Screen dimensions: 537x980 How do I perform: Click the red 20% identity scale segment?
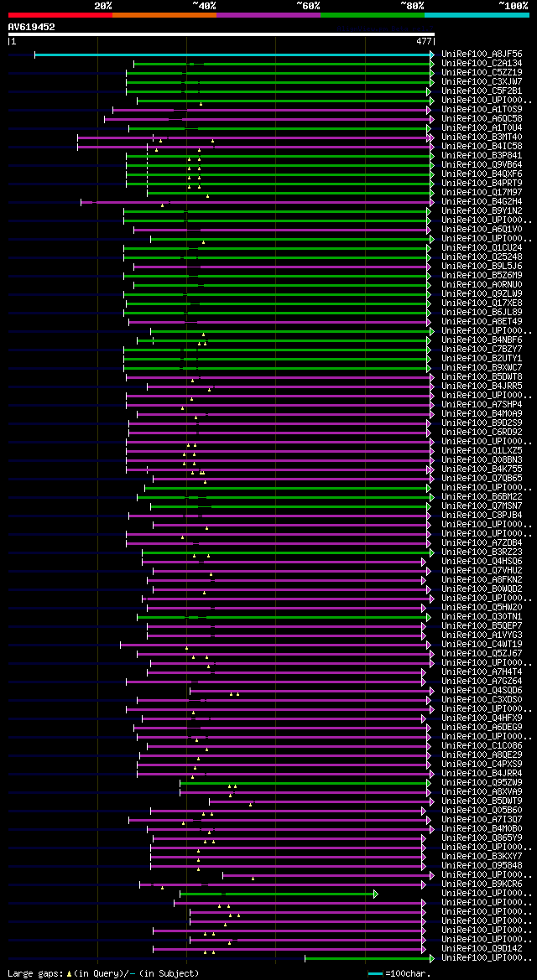(60, 14)
